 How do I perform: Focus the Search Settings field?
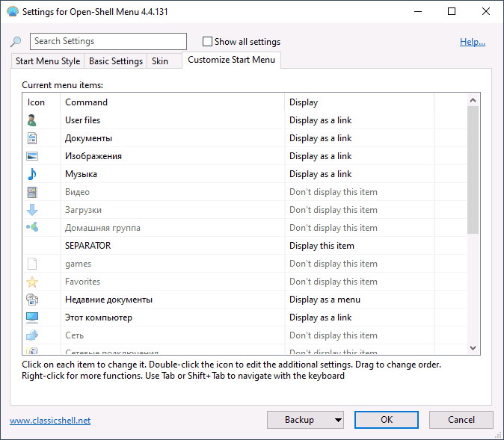click(108, 41)
